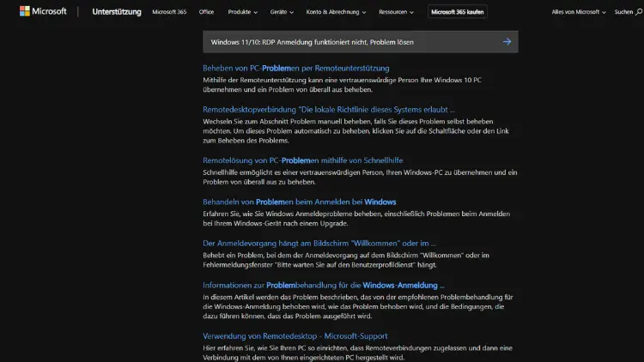Click the Microsoft logo icon
644x362 pixels.
coord(25,11)
